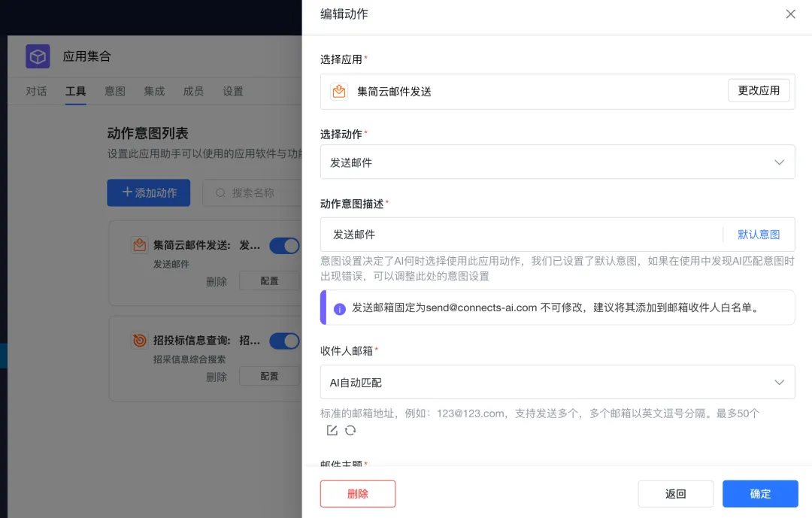Click the blue 确定 button

pos(760,494)
